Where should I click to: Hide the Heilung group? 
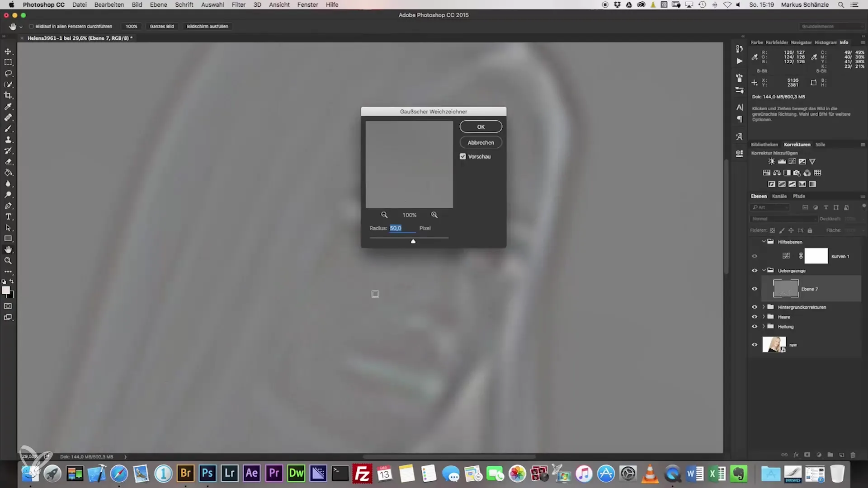(x=755, y=327)
